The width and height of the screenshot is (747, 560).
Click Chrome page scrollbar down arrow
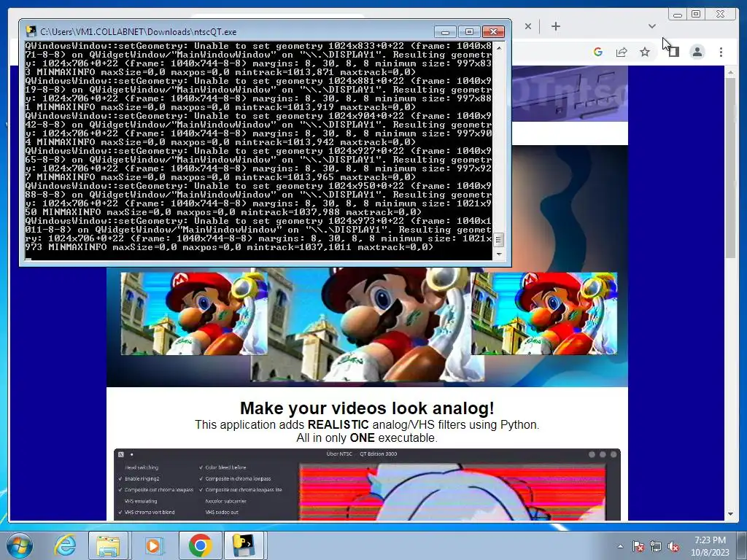[730, 514]
